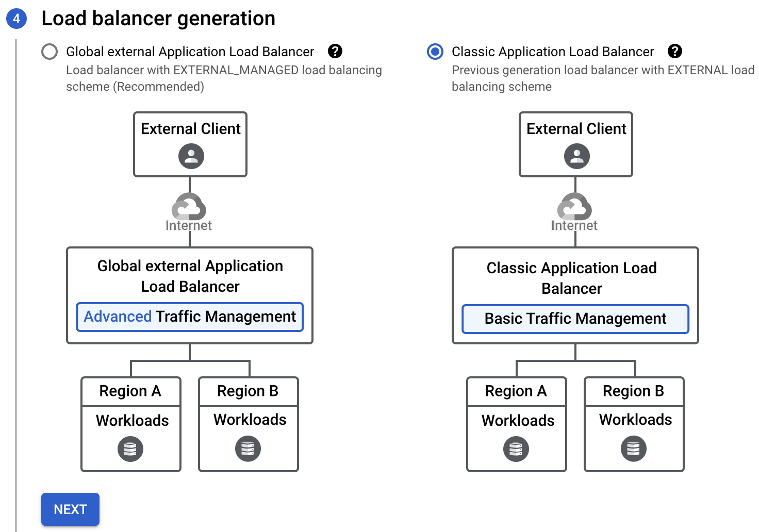759x532 pixels.
Task: Click Region B workloads server icon in Classic diagram
Action: click(634, 449)
